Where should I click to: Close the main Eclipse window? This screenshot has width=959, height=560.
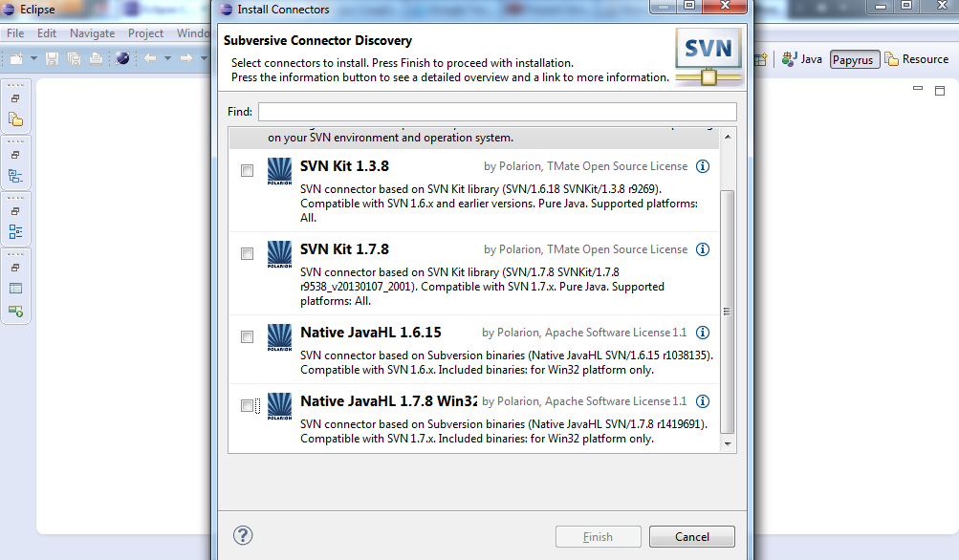click(943, 7)
